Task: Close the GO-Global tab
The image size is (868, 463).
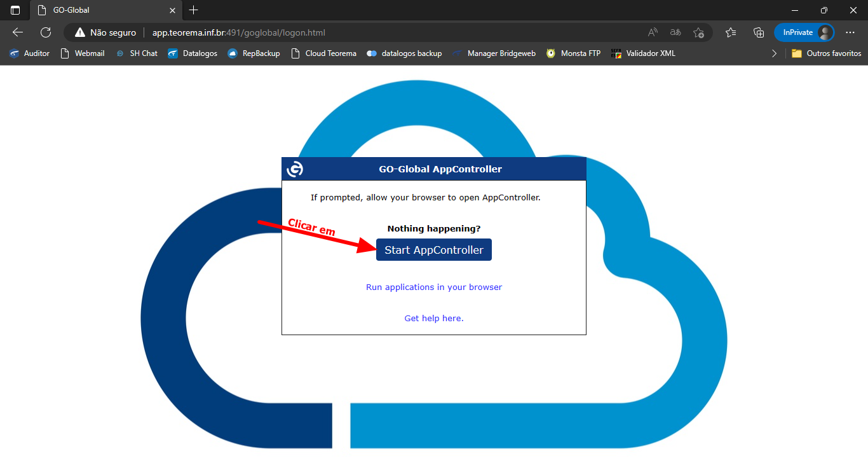Action: tap(172, 10)
